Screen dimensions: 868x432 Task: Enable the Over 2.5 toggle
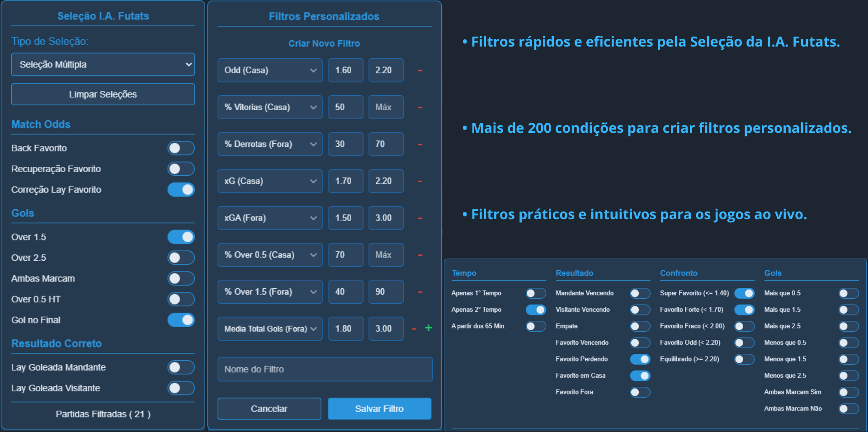pyautogui.click(x=181, y=258)
